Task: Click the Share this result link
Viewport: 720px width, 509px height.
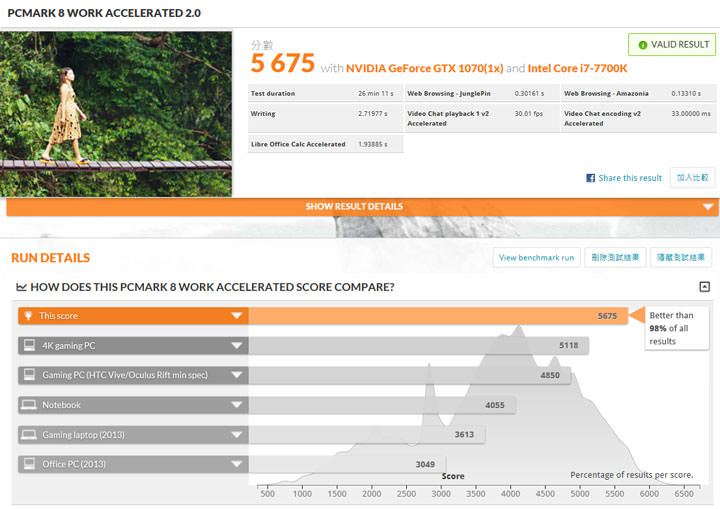Action: point(630,178)
